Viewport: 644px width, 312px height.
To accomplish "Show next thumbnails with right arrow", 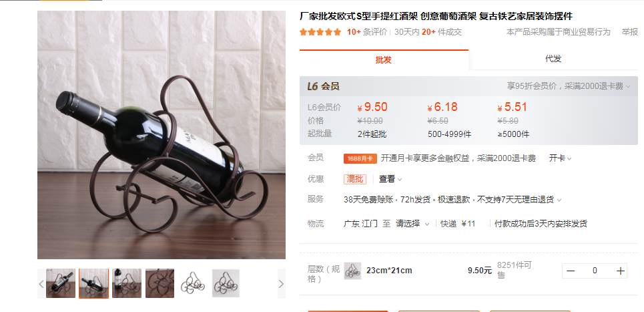I will point(282,284).
